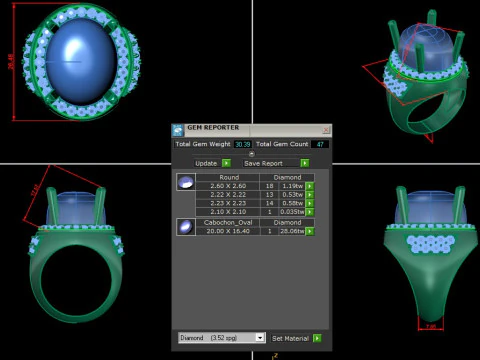Click the 2.22 X 2.22 size cell
The height and width of the screenshot is (360, 480).
point(228,195)
